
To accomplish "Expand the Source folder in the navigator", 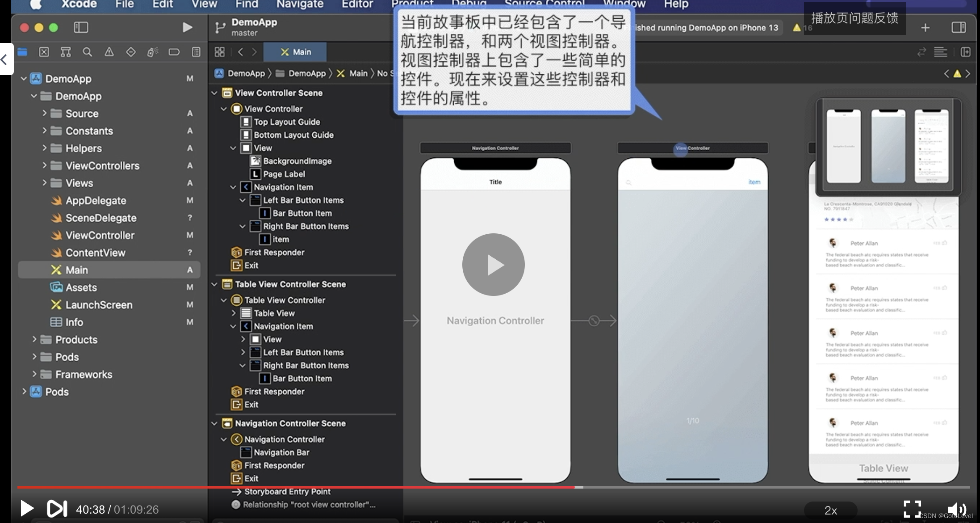I will (45, 113).
